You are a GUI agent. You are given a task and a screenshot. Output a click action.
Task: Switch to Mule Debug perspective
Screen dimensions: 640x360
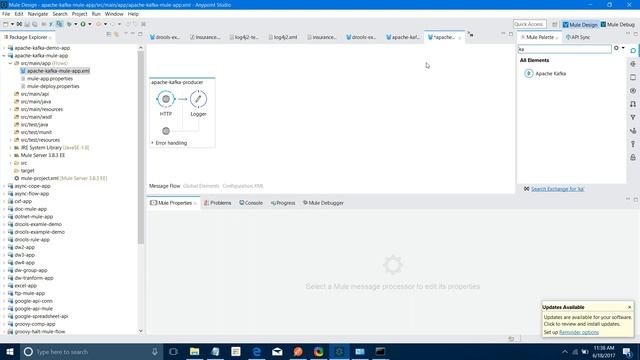click(x=618, y=24)
